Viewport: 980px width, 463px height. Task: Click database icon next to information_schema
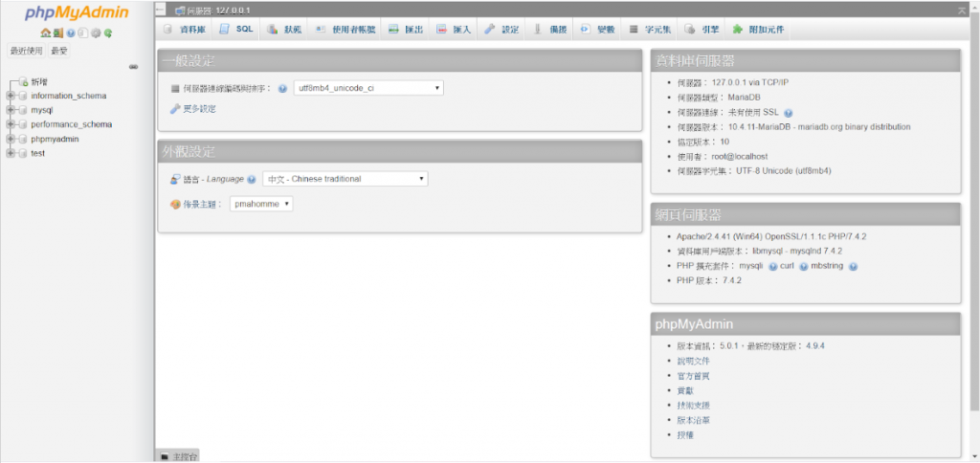(x=23, y=96)
